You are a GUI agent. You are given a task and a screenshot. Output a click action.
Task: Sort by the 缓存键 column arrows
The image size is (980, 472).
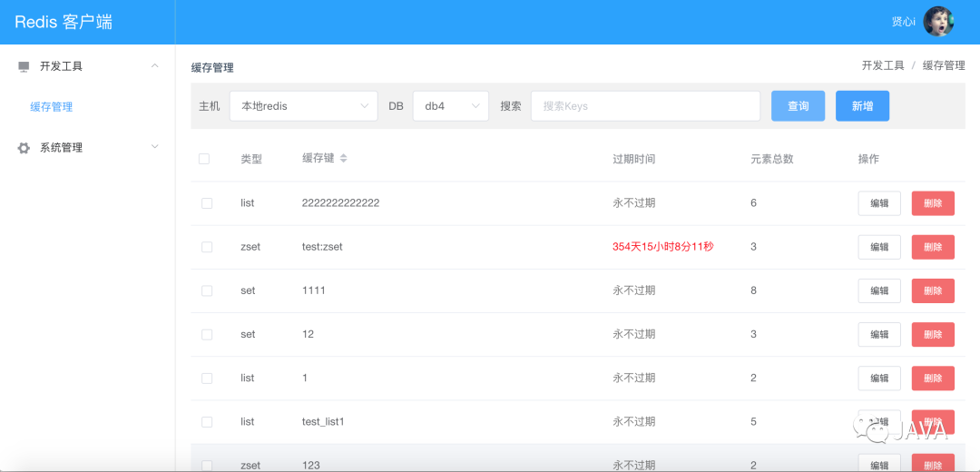343,159
